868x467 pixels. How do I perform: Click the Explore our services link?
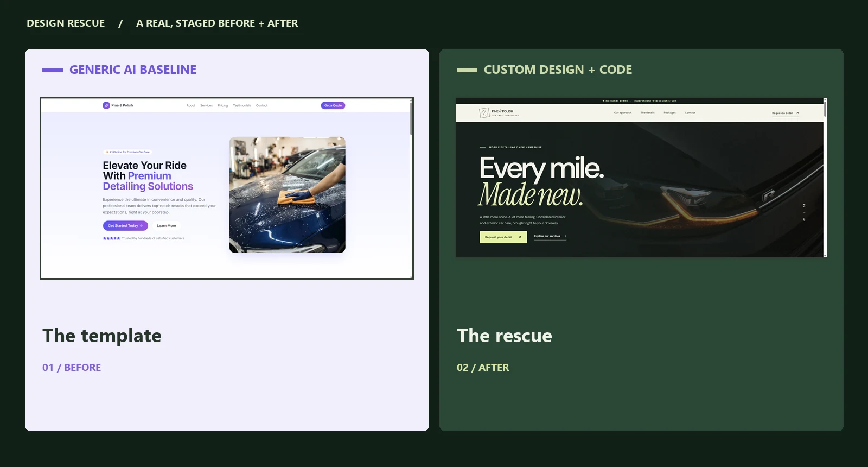[550, 236]
